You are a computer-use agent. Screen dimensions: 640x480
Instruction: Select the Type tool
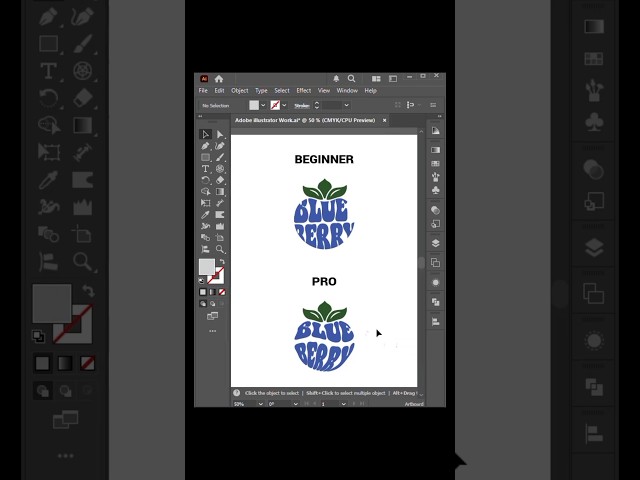pos(205,169)
